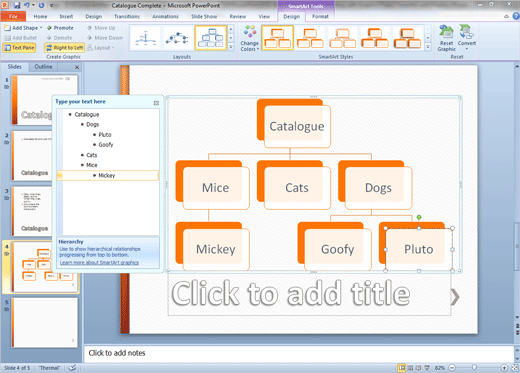Click Add Bullet in Create Graphic
The width and height of the screenshot is (520, 373).
20,38
